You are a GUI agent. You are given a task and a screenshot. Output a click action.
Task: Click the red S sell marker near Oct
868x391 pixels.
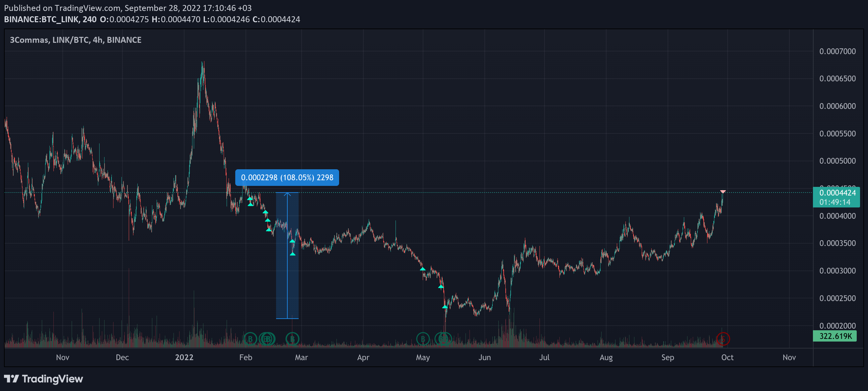[x=723, y=339]
